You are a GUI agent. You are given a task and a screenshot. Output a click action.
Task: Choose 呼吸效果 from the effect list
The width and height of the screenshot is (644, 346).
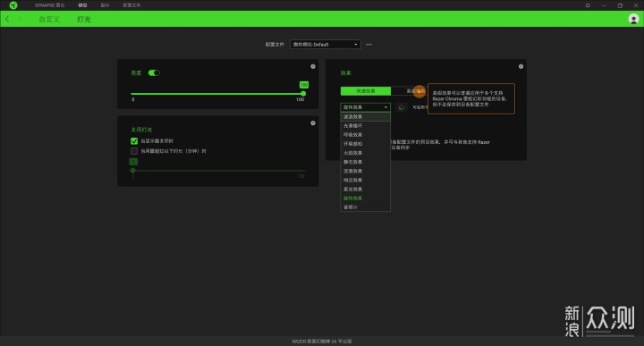click(365, 135)
